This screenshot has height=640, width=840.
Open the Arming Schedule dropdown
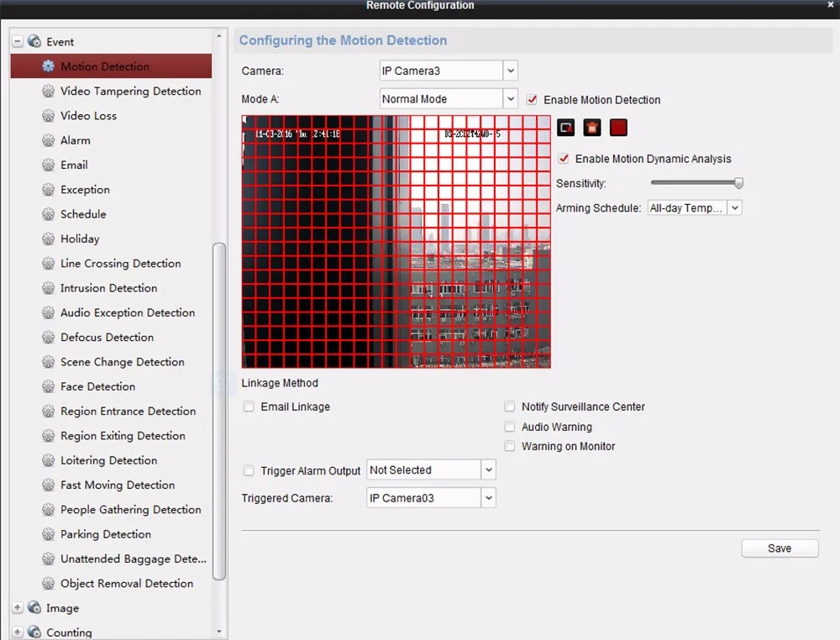tap(695, 207)
